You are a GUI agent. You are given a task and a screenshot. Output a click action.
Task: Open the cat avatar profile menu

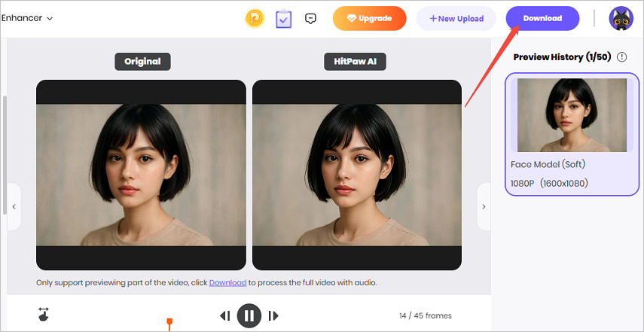pyautogui.click(x=621, y=19)
